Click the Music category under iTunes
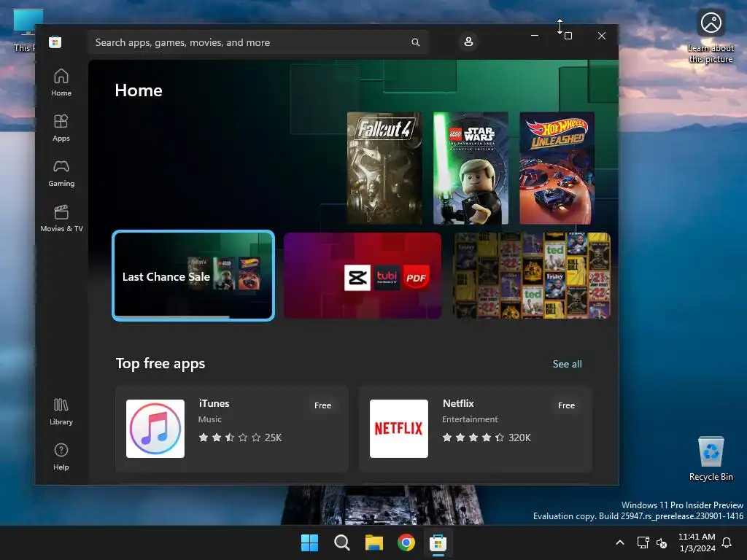747x560 pixels. click(x=210, y=419)
